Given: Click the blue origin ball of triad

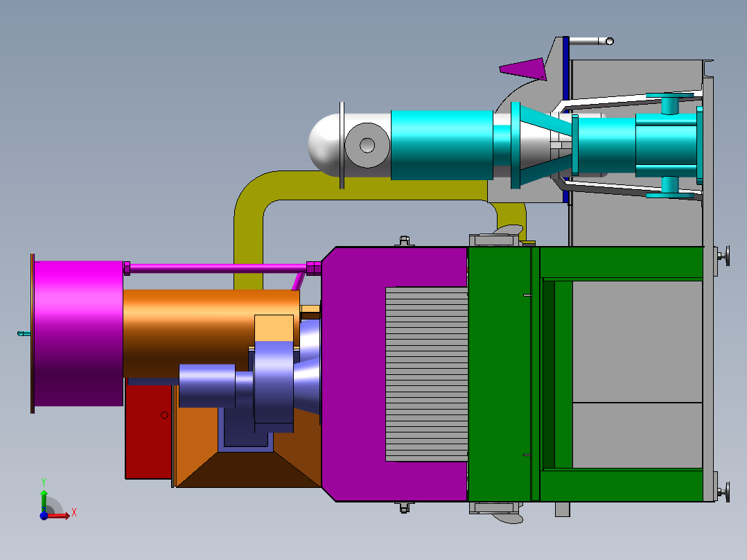Looking at the screenshot, I should [44, 516].
